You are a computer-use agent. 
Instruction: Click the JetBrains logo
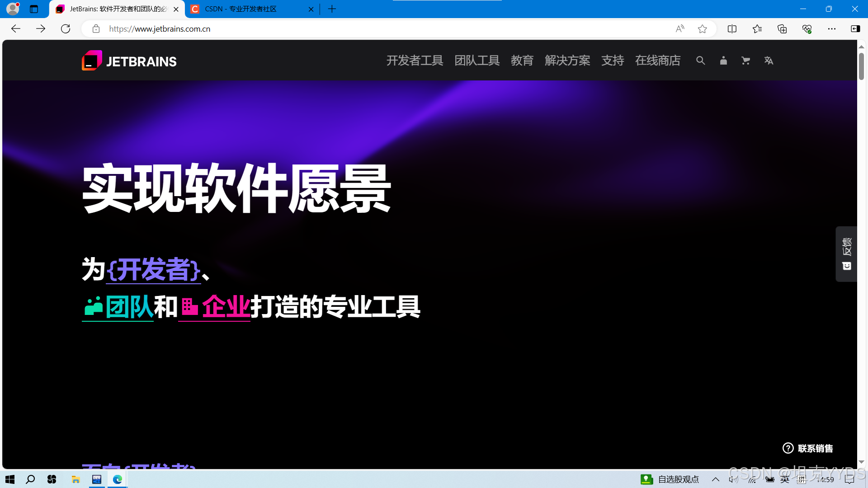point(129,61)
